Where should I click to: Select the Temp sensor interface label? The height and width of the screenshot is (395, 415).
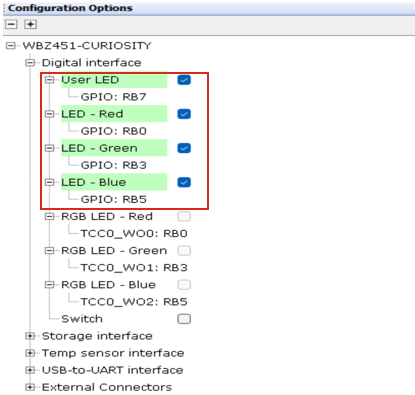point(113,353)
